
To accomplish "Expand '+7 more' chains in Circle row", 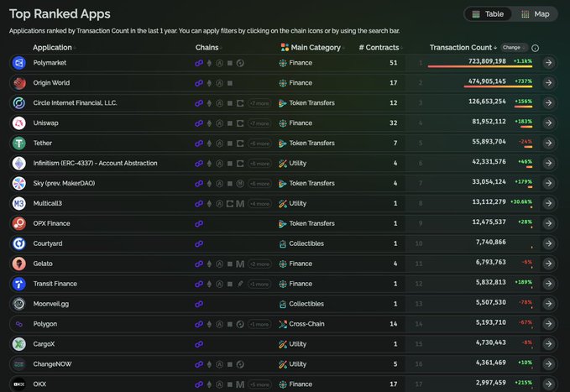I will pyautogui.click(x=259, y=103).
